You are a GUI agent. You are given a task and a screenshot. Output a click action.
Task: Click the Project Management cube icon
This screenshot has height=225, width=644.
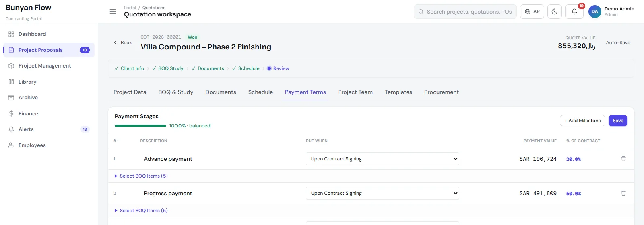11,66
